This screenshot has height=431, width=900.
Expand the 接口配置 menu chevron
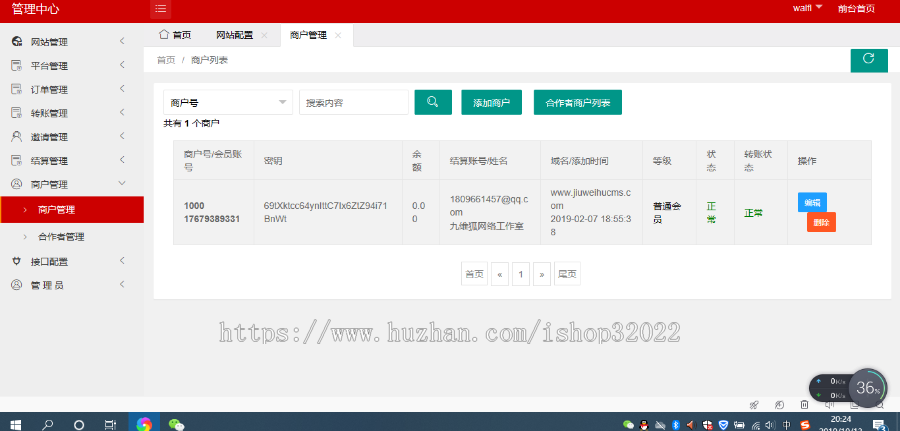click(x=122, y=261)
